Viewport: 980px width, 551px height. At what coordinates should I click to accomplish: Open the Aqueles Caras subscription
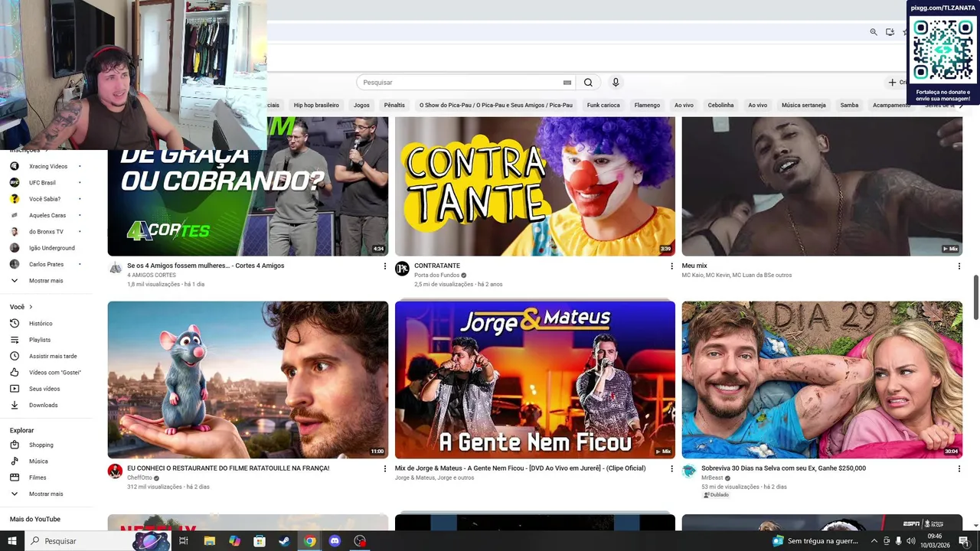pos(46,215)
